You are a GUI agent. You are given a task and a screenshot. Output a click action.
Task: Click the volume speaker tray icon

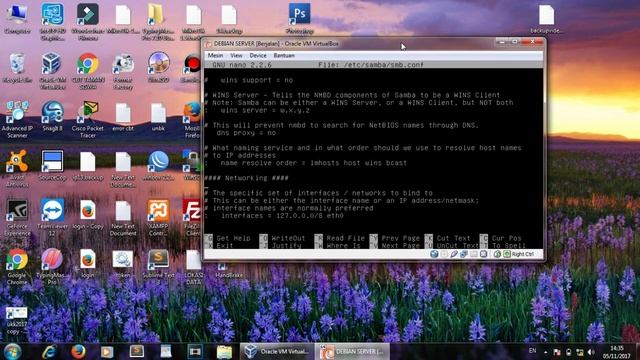pyautogui.click(x=591, y=352)
